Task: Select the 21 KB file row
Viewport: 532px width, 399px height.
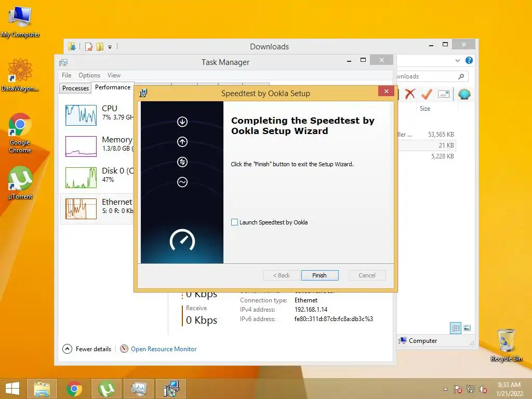Action: [x=426, y=145]
